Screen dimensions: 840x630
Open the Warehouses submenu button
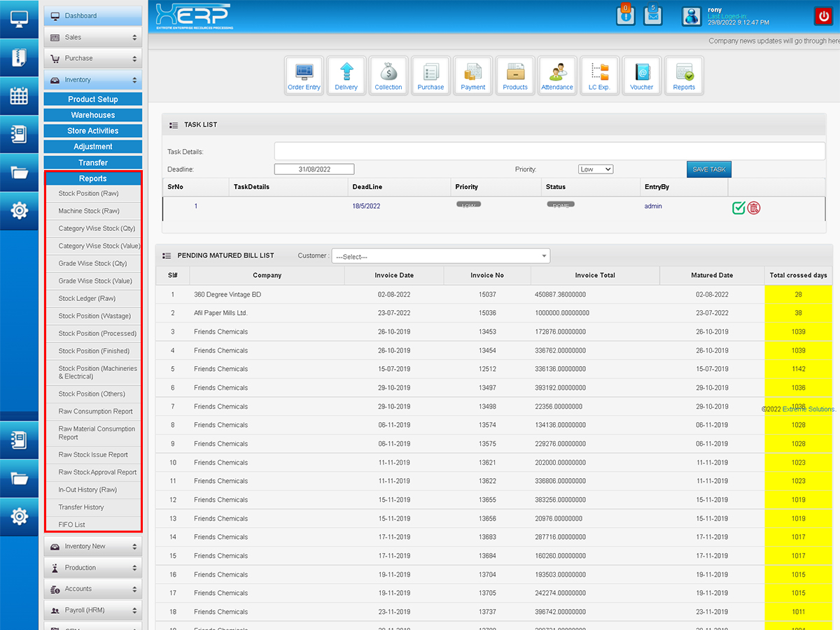coord(93,115)
